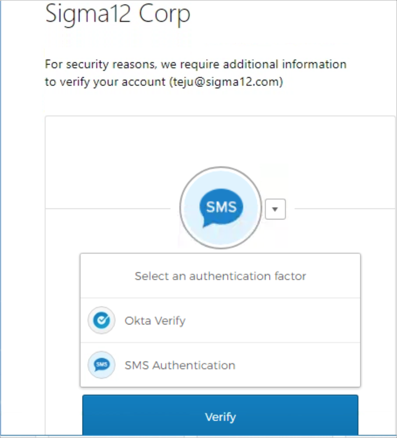Click the blue Verify button
Image resolution: width=397 pixels, height=438 pixels.
220,416
